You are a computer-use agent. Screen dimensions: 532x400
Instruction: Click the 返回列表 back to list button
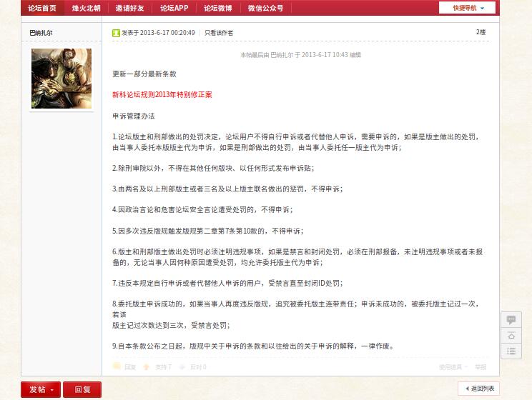click(478, 389)
